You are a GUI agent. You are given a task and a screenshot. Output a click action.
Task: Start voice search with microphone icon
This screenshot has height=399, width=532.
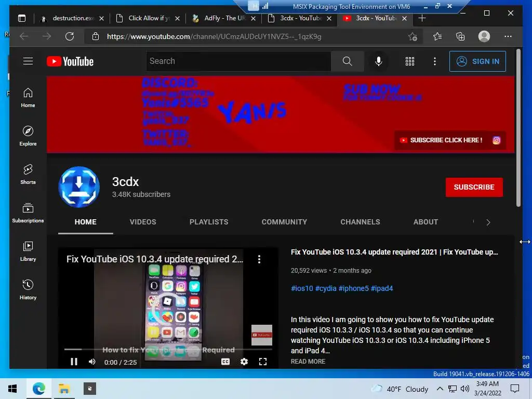click(379, 61)
